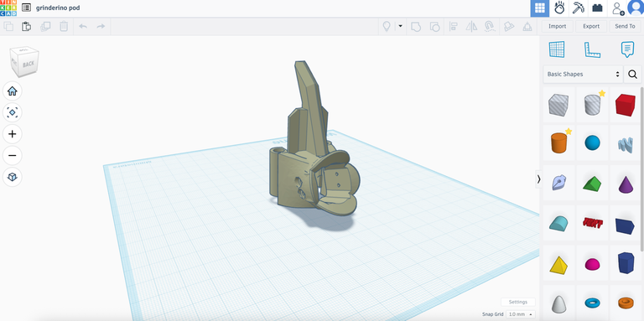Collapse the shapes panel chevron
Viewport: 644px width, 321px height.
click(538, 179)
